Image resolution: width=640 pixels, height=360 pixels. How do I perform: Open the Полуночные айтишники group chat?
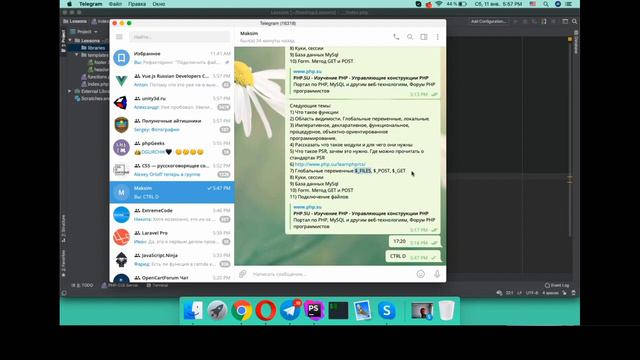(x=172, y=125)
